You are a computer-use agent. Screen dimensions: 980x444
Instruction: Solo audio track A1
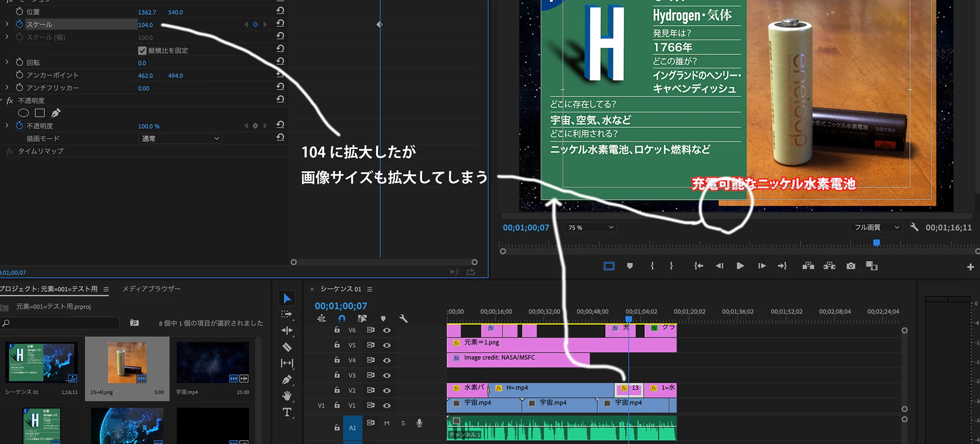[x=403, y=423]
